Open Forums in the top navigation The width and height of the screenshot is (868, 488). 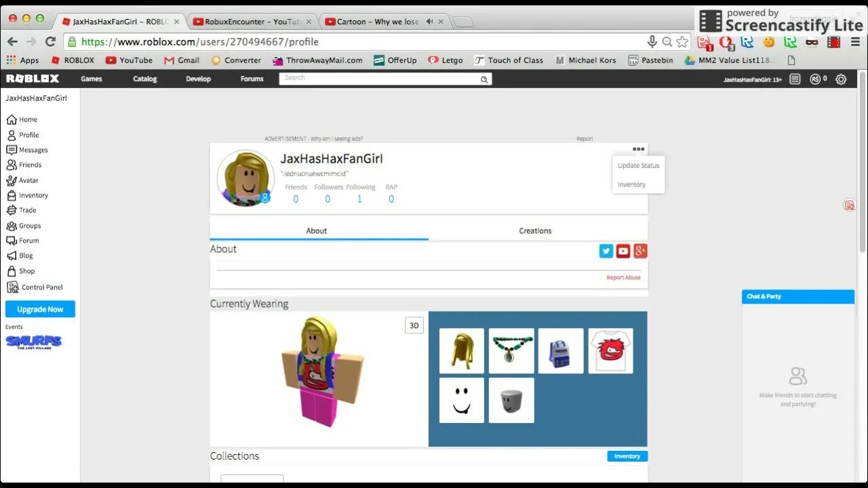pos(252,79)
